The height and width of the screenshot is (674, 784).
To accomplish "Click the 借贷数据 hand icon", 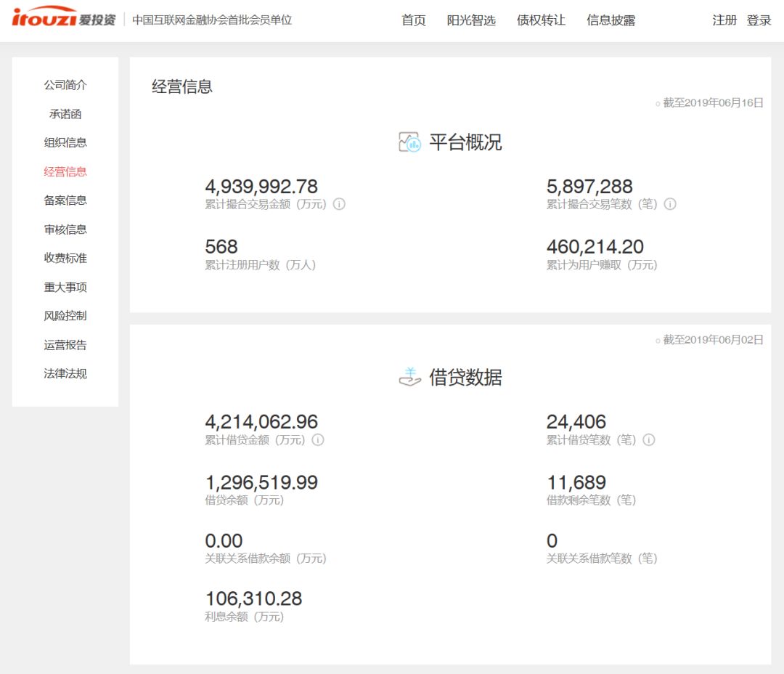I will (409, 377).
